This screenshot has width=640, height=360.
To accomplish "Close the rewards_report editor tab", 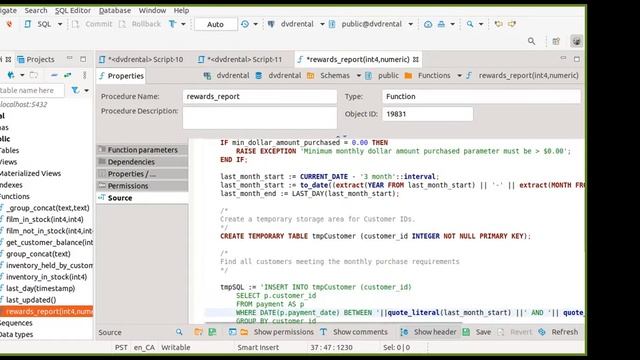I will point(416,59).
